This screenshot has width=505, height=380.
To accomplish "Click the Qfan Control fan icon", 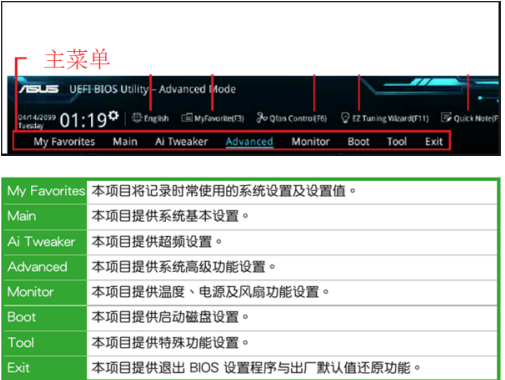I will [x=262, y=117].
